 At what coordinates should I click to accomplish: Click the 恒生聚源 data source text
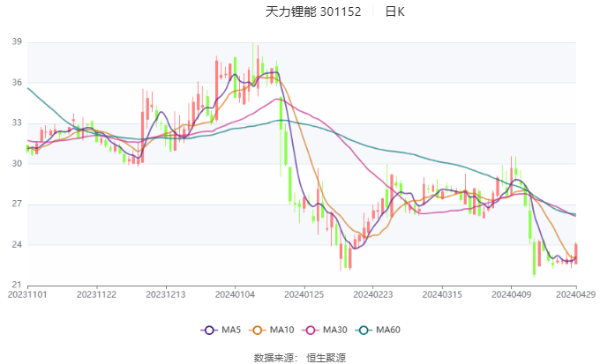point(326,358)
